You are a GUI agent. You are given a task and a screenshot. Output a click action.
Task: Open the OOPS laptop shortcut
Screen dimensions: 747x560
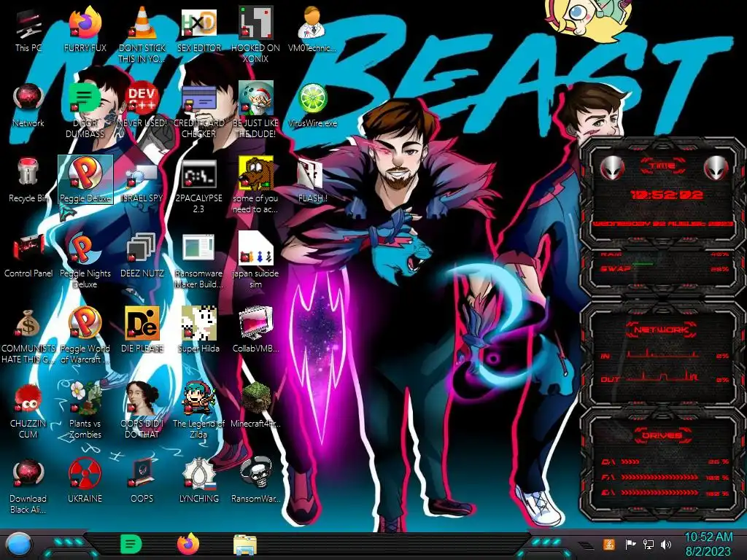(142, 481)
